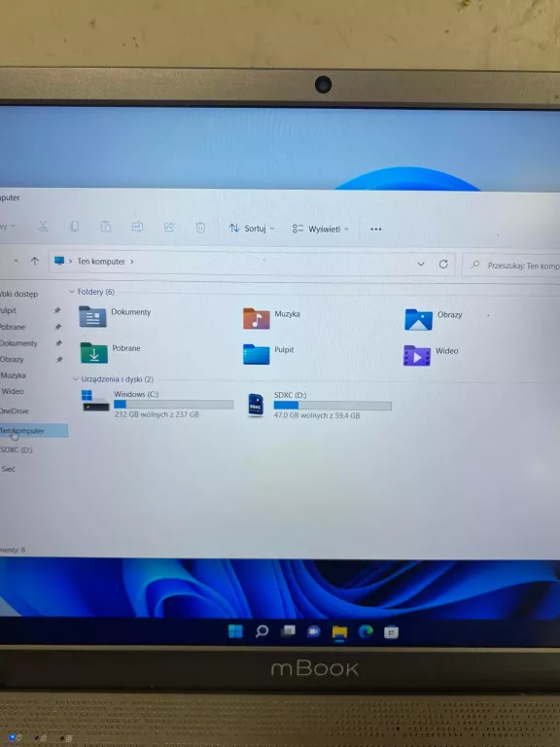Select SDXC (D:) in the sidebar
The height and width of the screenshot is (747, 560).
[x=17, y=450]
